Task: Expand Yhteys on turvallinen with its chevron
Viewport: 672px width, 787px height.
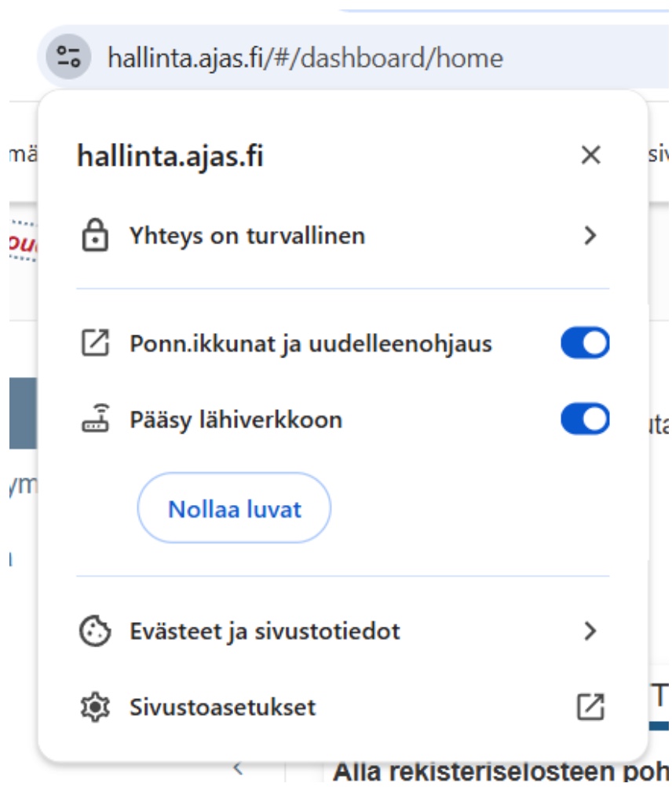Action: click(591, 236)
